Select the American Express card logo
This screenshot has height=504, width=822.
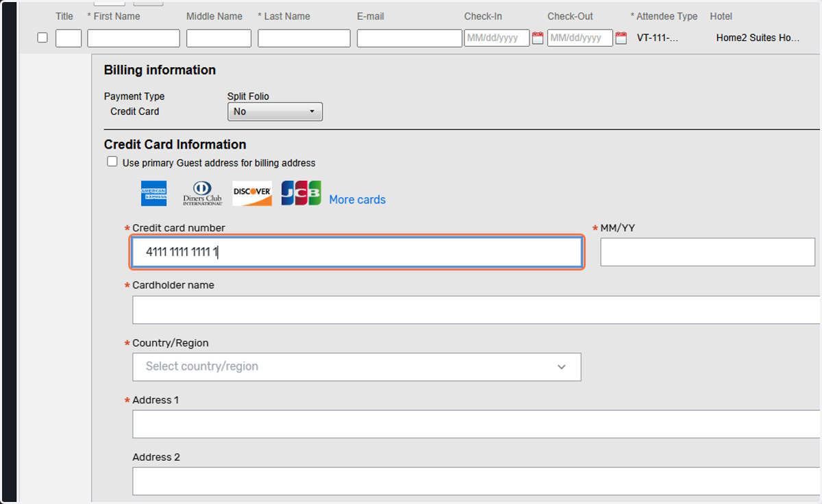(x=154, y=193)
